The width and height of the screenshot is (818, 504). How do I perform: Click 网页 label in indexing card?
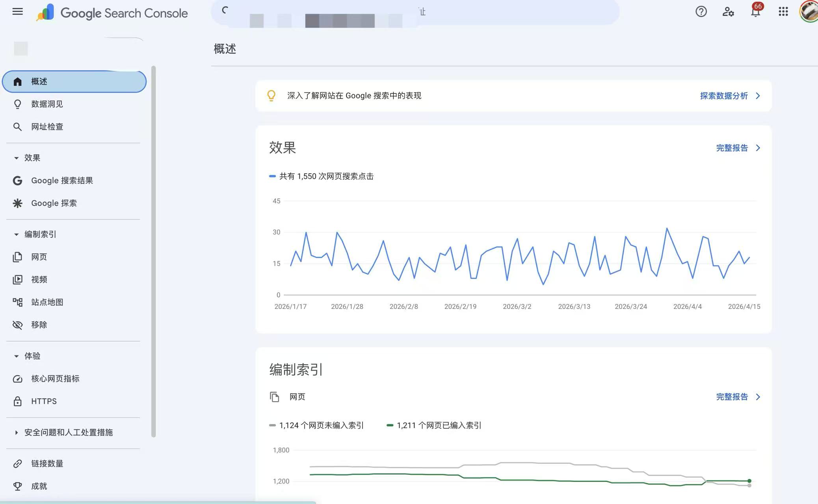297,397
